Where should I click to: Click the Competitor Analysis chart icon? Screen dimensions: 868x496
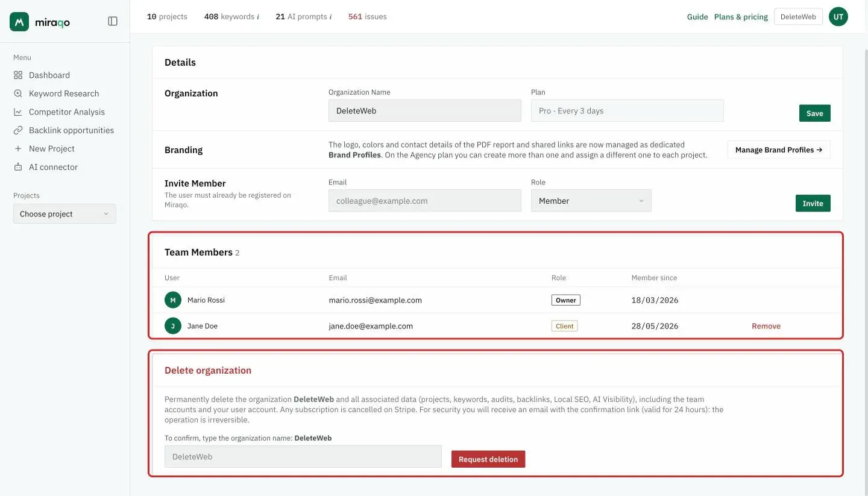(18, 112)
